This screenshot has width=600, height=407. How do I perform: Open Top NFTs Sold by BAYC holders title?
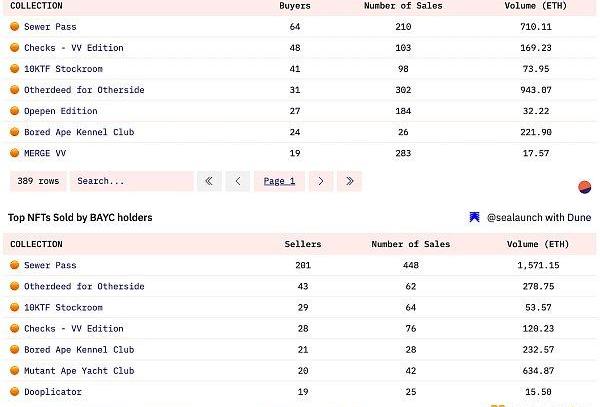pos(80,217)
